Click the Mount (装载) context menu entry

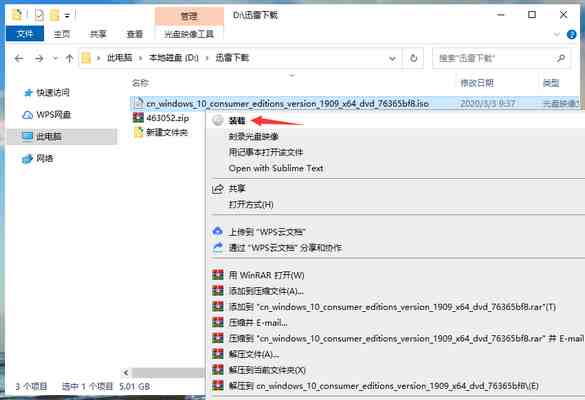(237, 121)
